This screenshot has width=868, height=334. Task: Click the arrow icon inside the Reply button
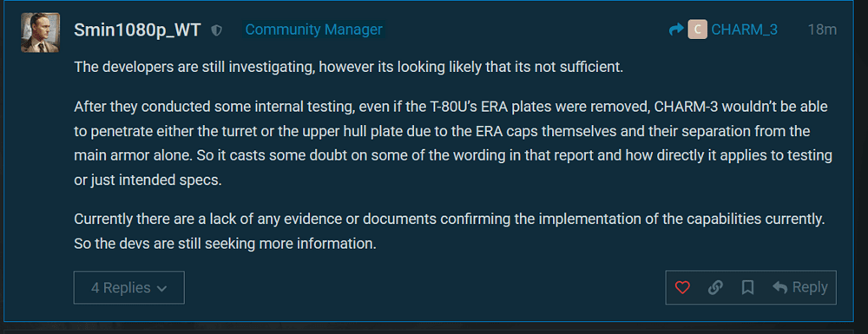779,287
